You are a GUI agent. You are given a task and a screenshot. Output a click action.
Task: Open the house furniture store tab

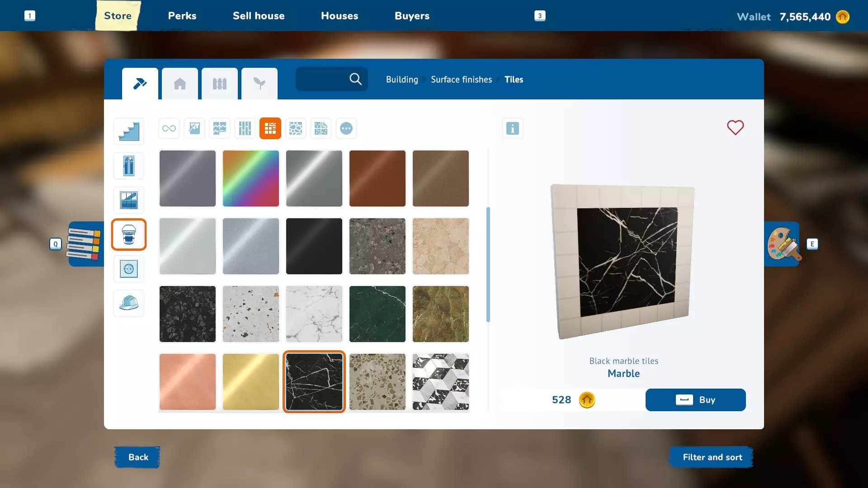point(180,84)
